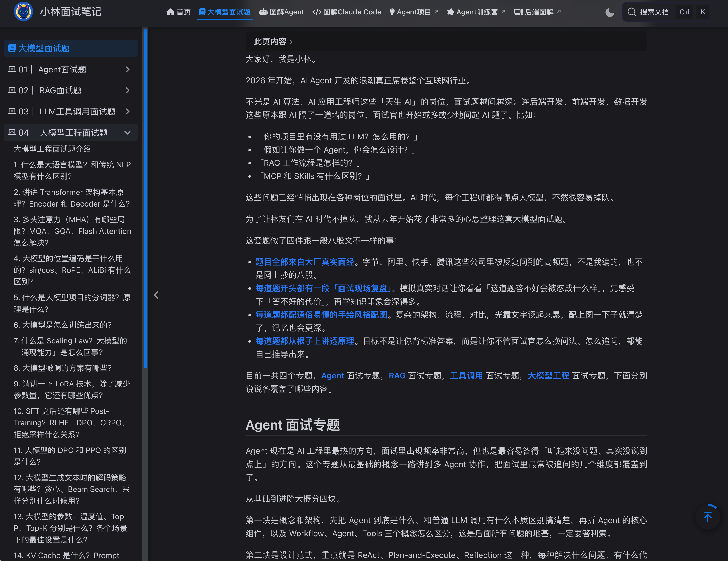Click book icon beside sidebar 大模型面试题
728x561 pixels.
click(12, 48)
